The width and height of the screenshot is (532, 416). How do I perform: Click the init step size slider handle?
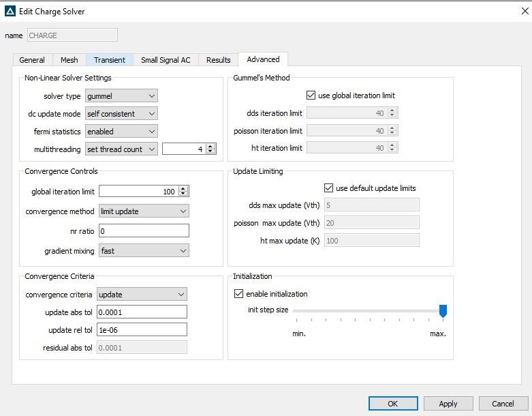443,311
